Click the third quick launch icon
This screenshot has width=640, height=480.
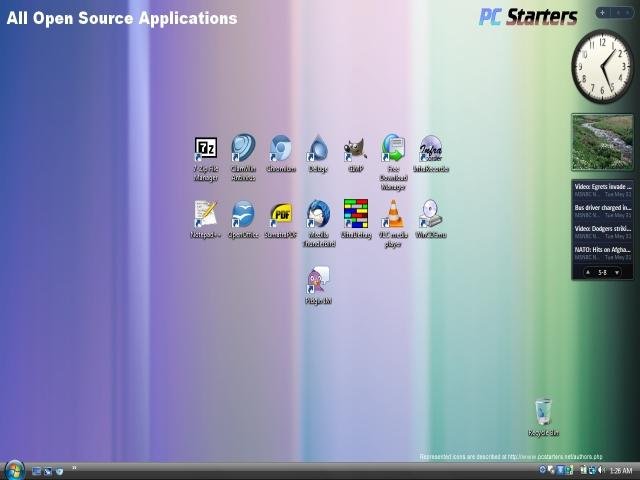pos(60,471)
